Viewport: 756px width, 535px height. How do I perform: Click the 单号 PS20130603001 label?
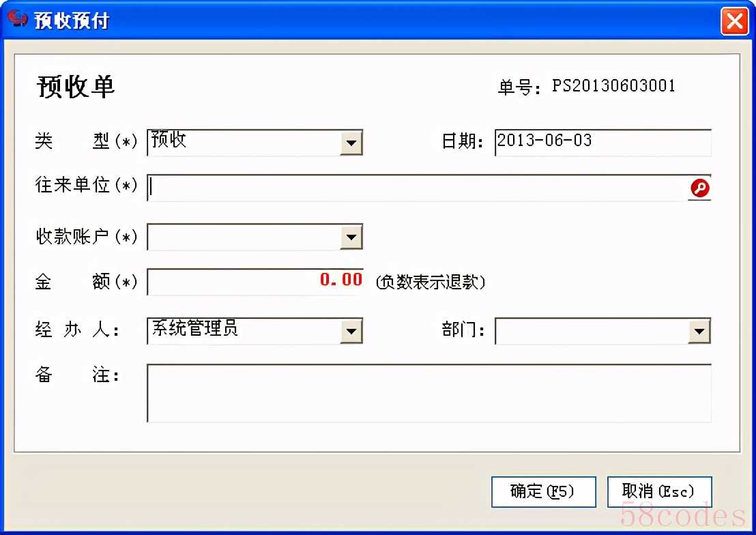(x=586, y=87)
